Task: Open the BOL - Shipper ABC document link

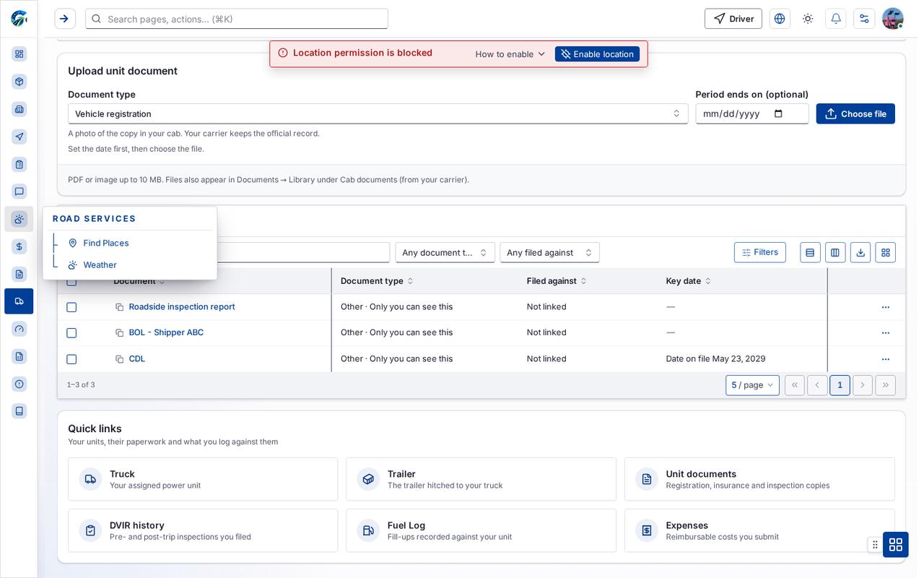Action: pyautogui.click(x=166, y=332)
